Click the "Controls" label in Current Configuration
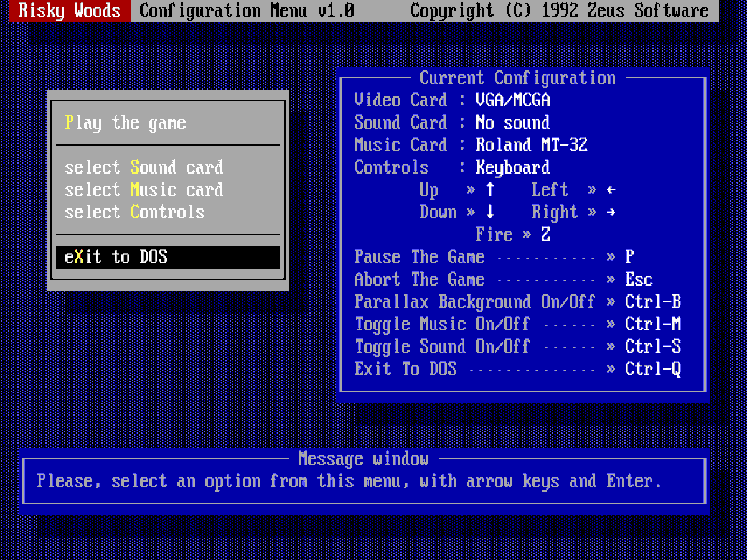This screenshot has height=560, width=747. click(392, 167)
